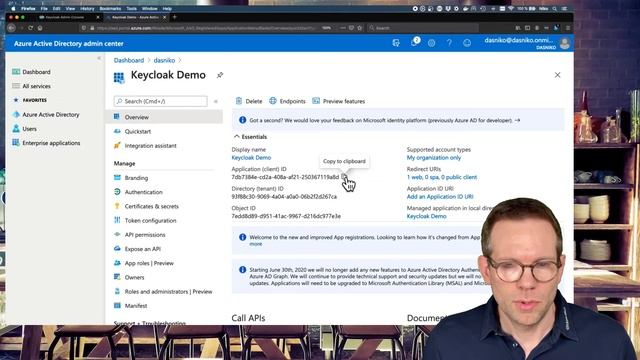Reload the page in Firefox
This screenshot has width=640, height=360.
30,28
